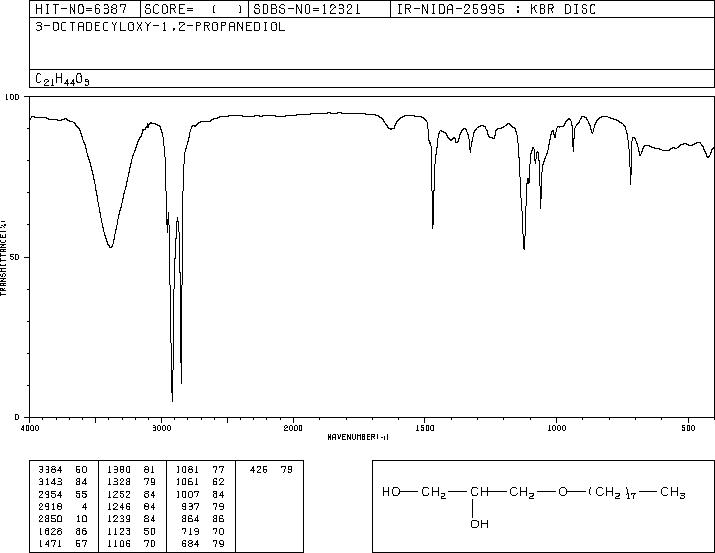Click the ether O atom in the structure
The height and width of the screenshot is (553, 715).
tap(563, 492)
